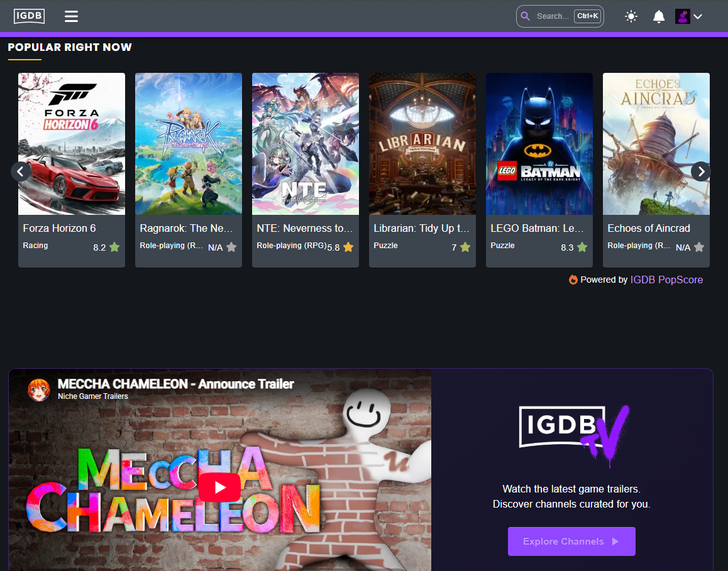The height and width of the screenshot is (571, 728).
Task: Click the POPULAR RIGHT NOW heading
Action: pos(70,47)
